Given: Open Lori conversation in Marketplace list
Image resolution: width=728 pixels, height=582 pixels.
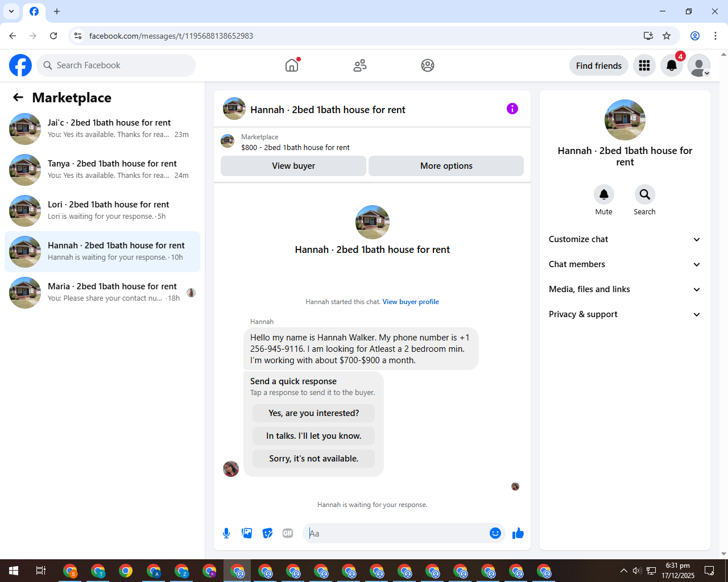Looking at the screenshot, I should click(x=102, y=211).
